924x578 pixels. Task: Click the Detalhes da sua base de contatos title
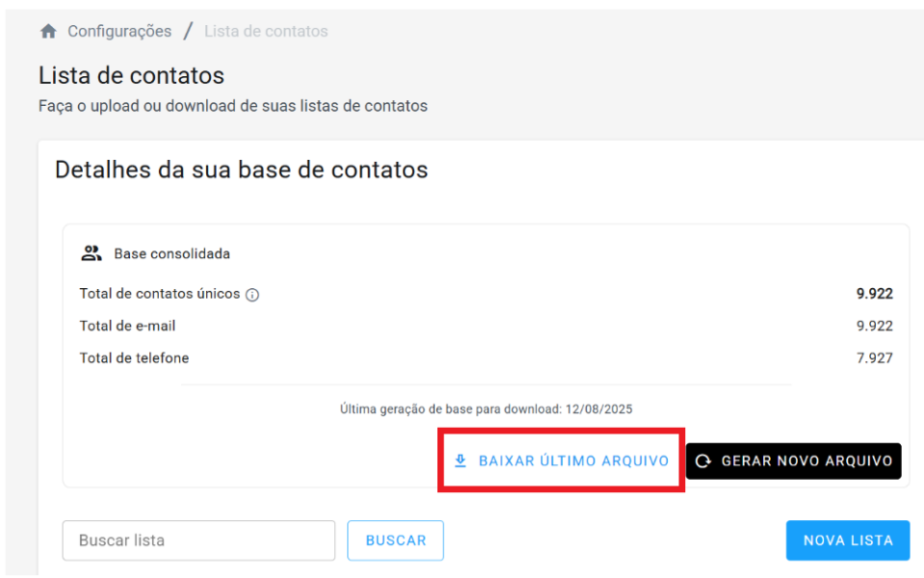(x=242, y=170)
